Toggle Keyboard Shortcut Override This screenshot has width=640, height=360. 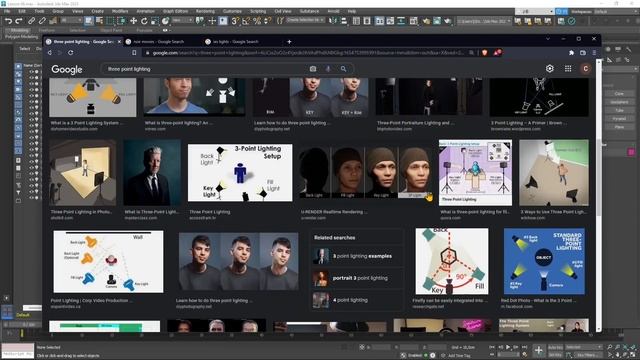223,21
